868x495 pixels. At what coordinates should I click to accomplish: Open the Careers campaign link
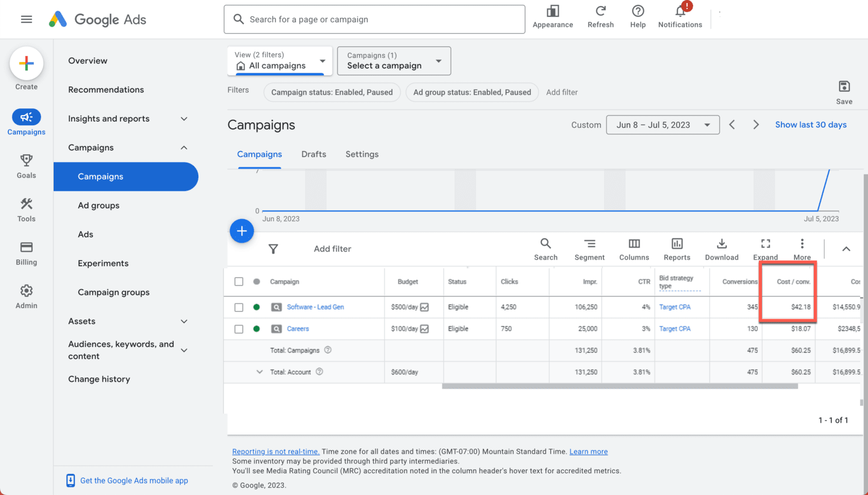point(298,329)
